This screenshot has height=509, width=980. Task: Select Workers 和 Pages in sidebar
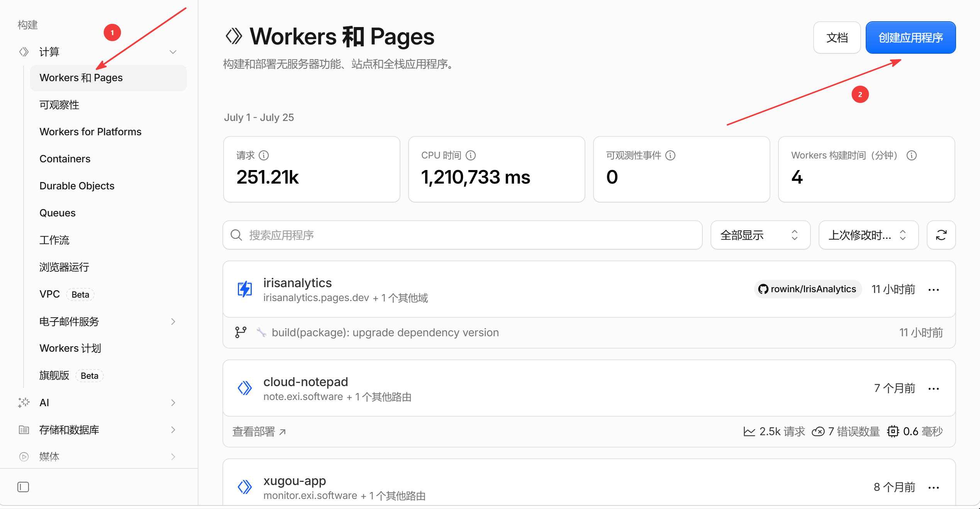109,78
